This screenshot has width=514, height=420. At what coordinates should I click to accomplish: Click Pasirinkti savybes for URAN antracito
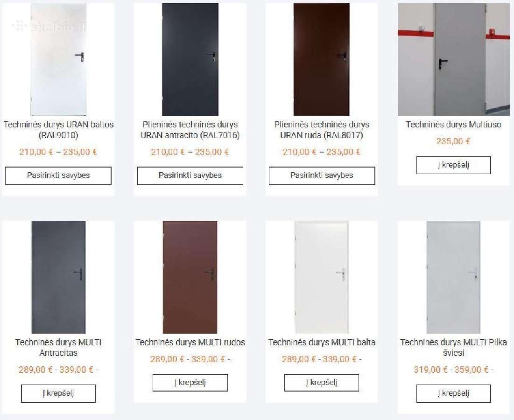pyautogui.click(x=190, y=175)
